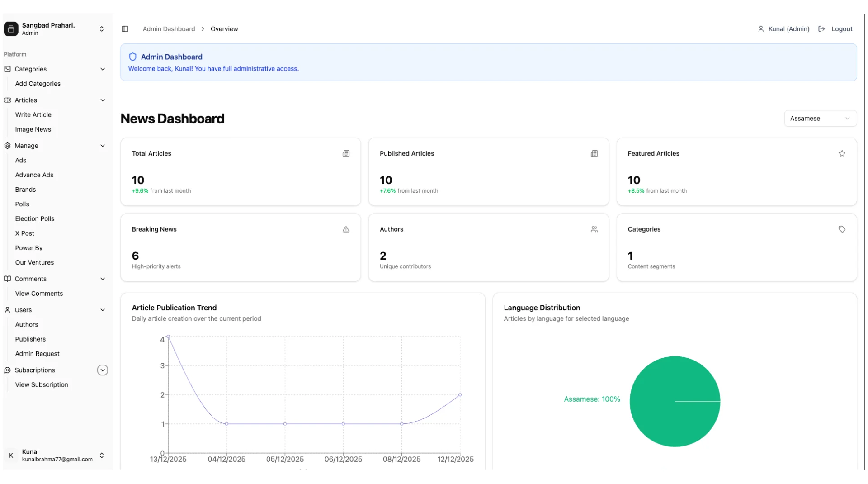Select Election Polls menu item

pos(35,219)
